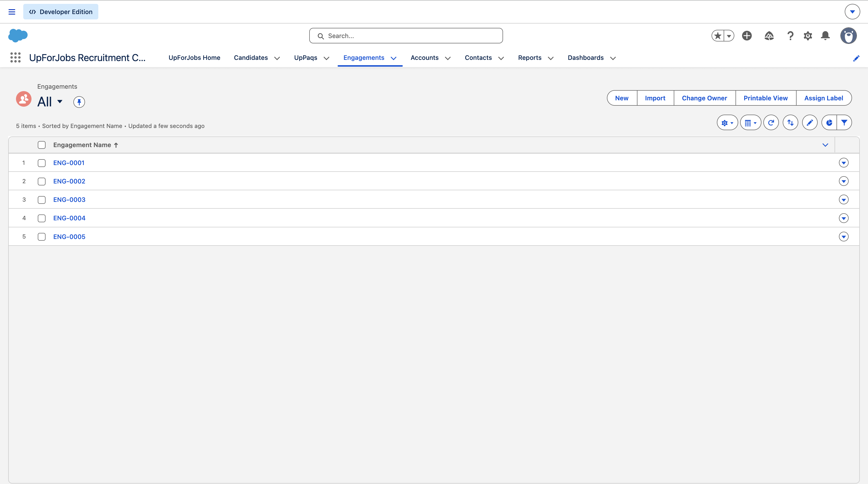Viewport: 868px width, 484px height.
Task: Select the ENG-0002 row checkbox
Action: tap(42, 182)
